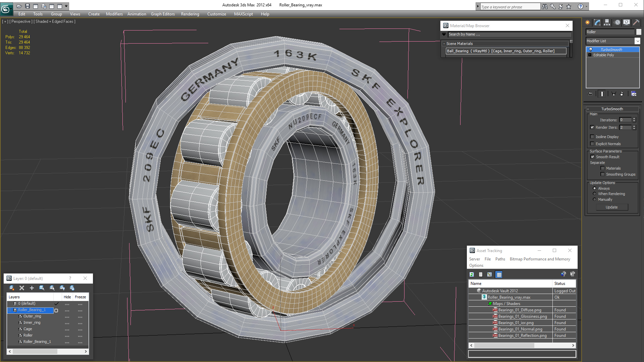
Task: Switch to the Utilities hammer panel
Action: [636, 22]
